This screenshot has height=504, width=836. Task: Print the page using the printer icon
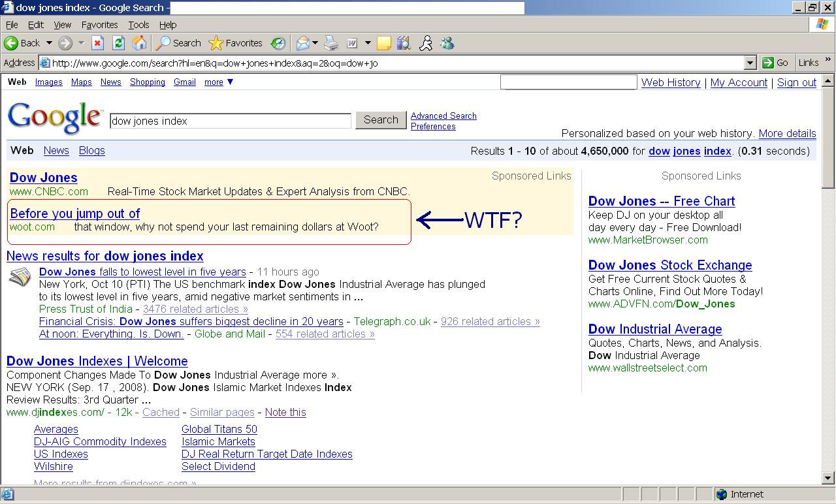[x=332, y=43]
